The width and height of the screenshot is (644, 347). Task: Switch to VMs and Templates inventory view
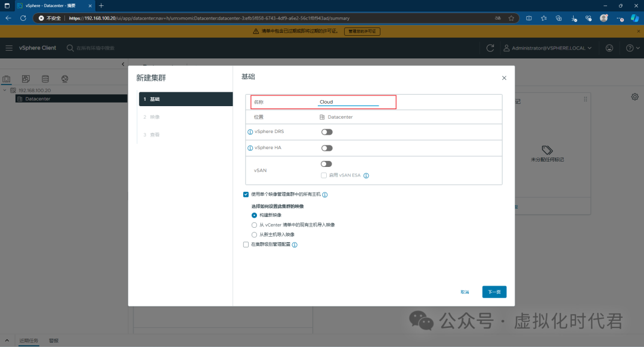26,79
